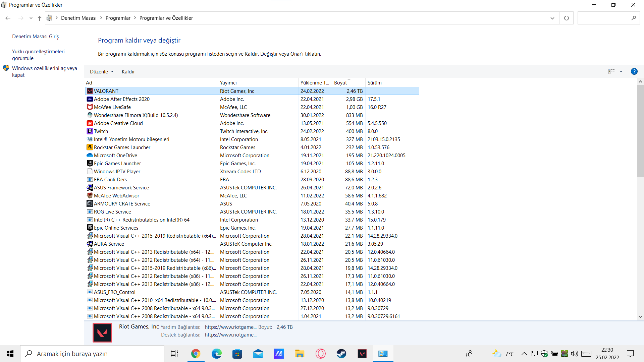Open Yüklü güncelleştirmeleri görüntüle link
Screen dimensions: 644x362
click(38, 55)
